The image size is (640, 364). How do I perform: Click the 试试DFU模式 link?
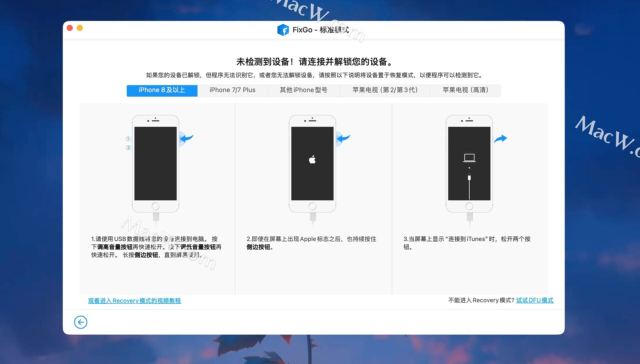coord(535,300)
